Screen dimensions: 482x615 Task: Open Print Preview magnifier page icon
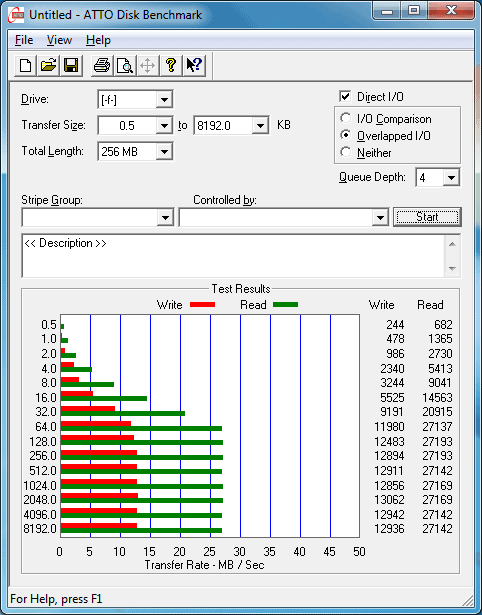click(125, 65)
